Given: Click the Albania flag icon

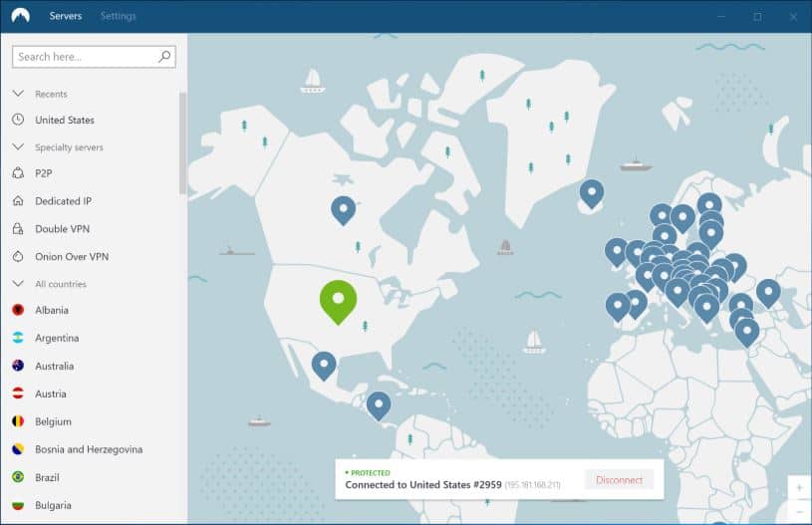Looking at the screenshot, I should point(18,310).
